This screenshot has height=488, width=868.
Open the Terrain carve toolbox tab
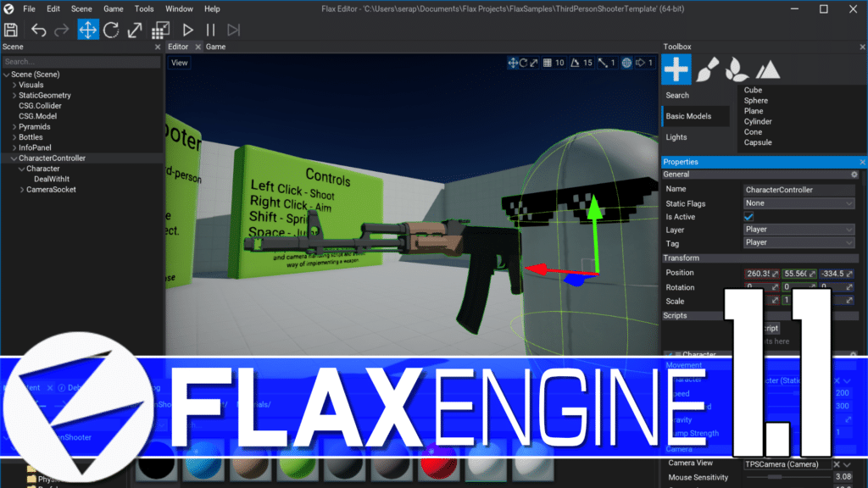[768, 69]
